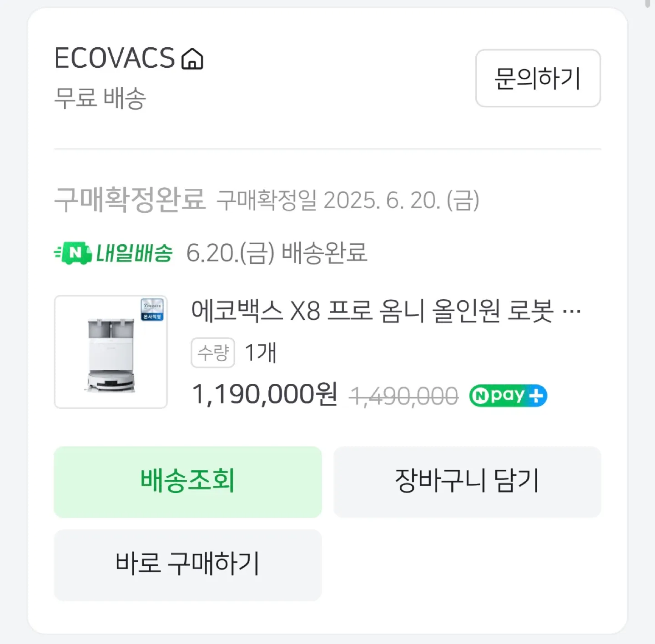Tap the Npay plus badge

pos(508,396)
